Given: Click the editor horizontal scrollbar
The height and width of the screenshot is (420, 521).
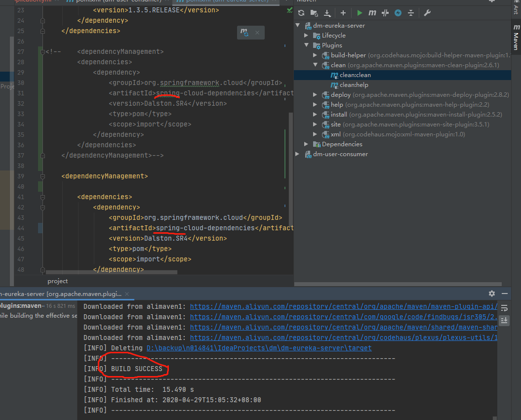Looking at the screenshot, I should 111,272.
